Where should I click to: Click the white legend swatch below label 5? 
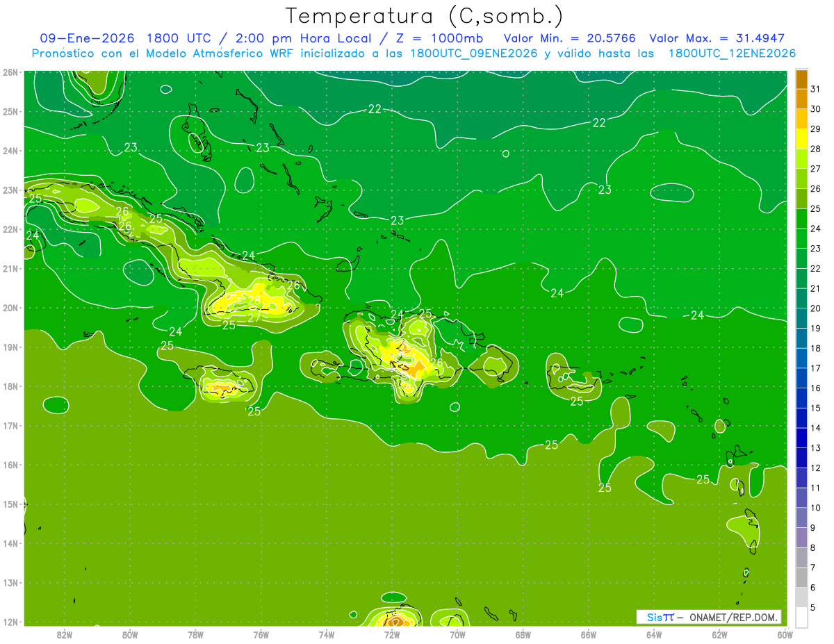pyautogui.click(x=801, y=617)
